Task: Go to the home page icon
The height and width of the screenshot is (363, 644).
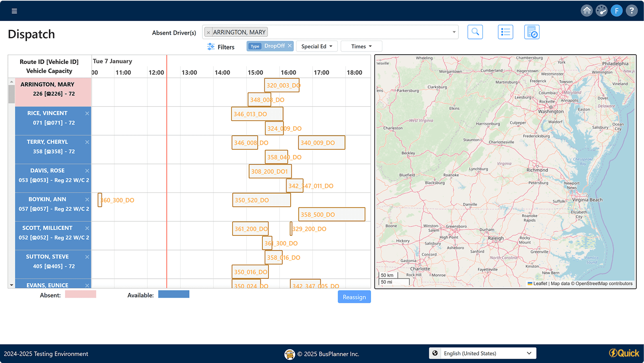Action: [x=587, y=10]
